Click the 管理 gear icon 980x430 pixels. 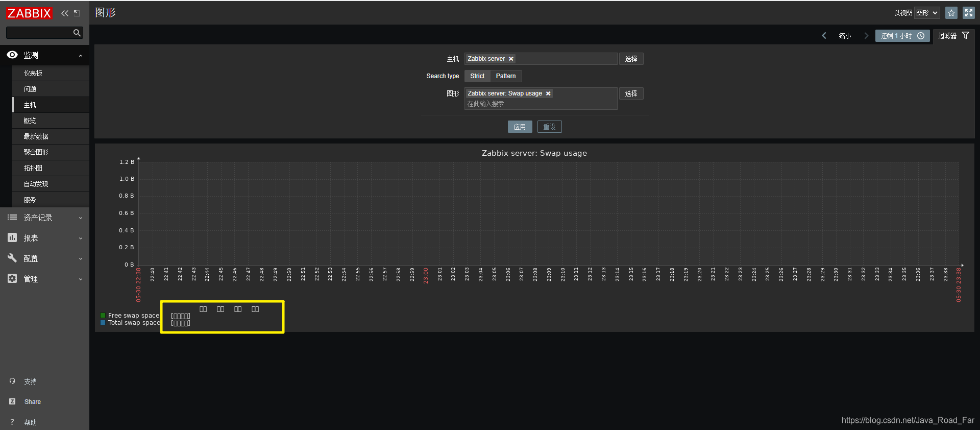(x=12, y=278)
